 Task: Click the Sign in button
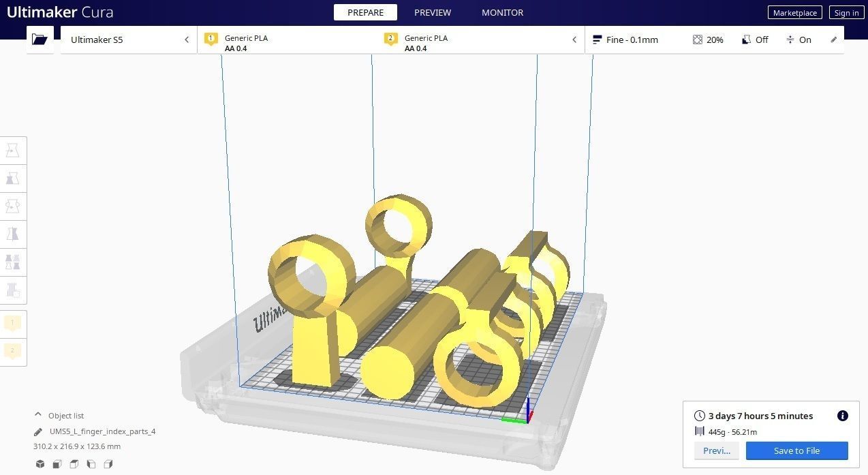pyautogui.click(x=846, y=13)
